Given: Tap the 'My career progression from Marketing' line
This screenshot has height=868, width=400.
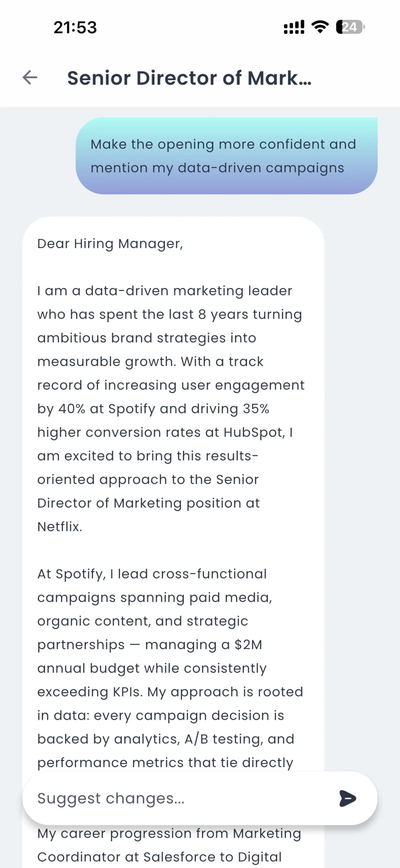Looking at the screenshot, I should click(169, 834).
